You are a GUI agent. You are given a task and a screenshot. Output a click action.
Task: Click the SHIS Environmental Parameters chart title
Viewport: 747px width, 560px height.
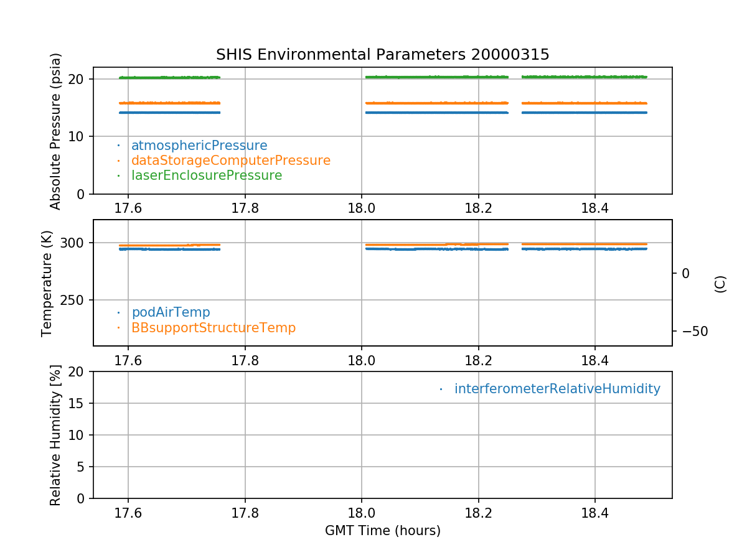(x=382, y=55)
